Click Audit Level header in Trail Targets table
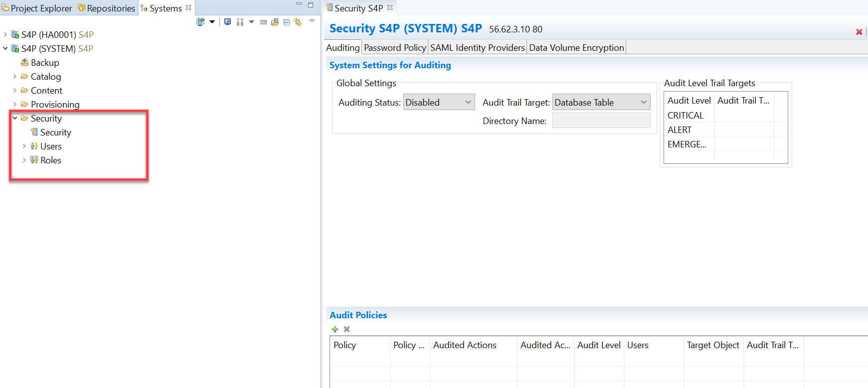Image resolution: width=868 pixels, height=388 pixels. click(689, 100)
